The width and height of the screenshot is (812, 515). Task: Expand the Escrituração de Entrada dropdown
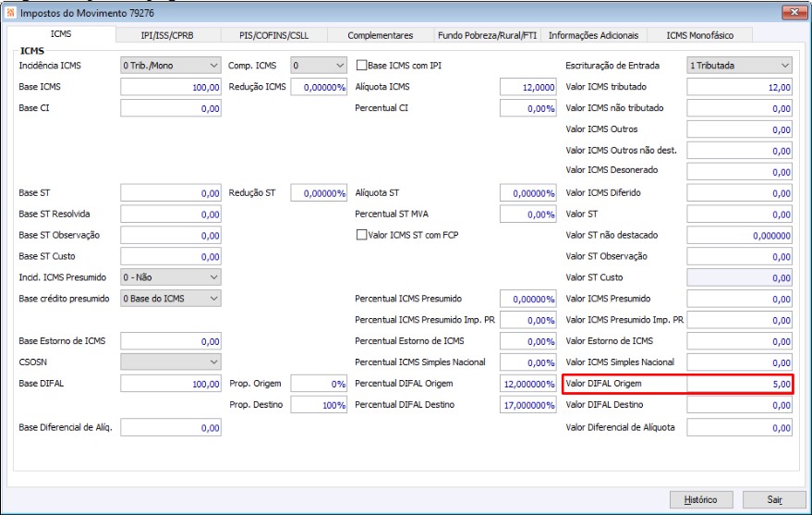[x=740, y=66]
